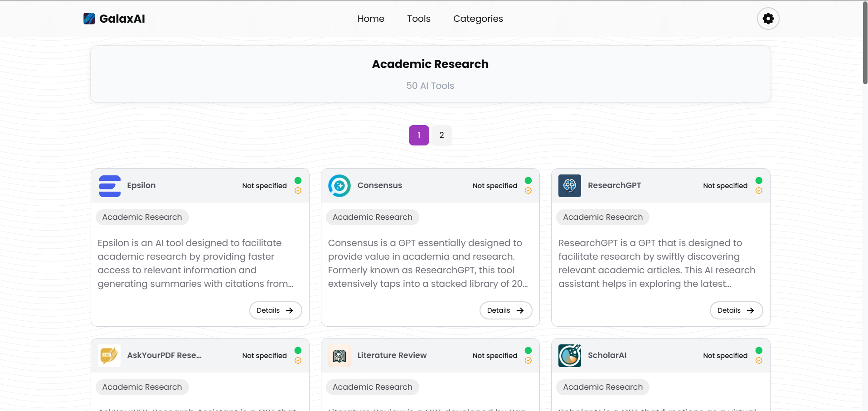Click the ResearchGPT brain logo
Viewport: 868px width, 411px height.
pyautogui.click(x=570, y=186)
